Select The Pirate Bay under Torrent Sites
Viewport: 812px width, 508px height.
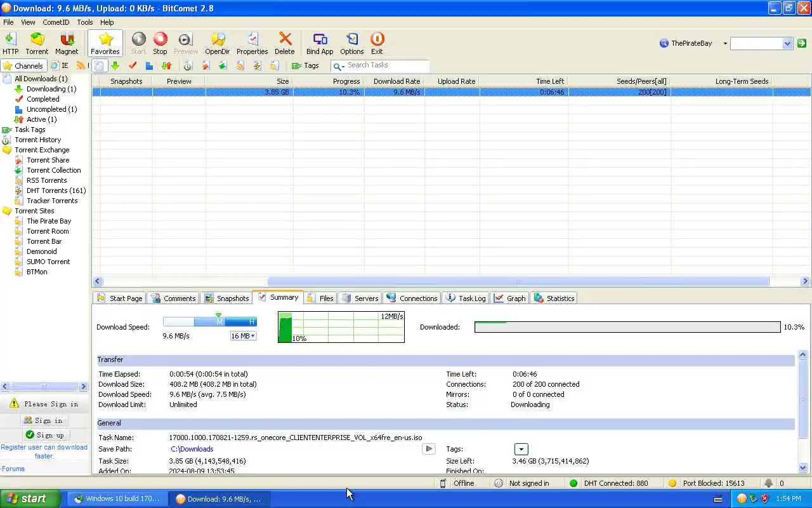coord(49,221)
